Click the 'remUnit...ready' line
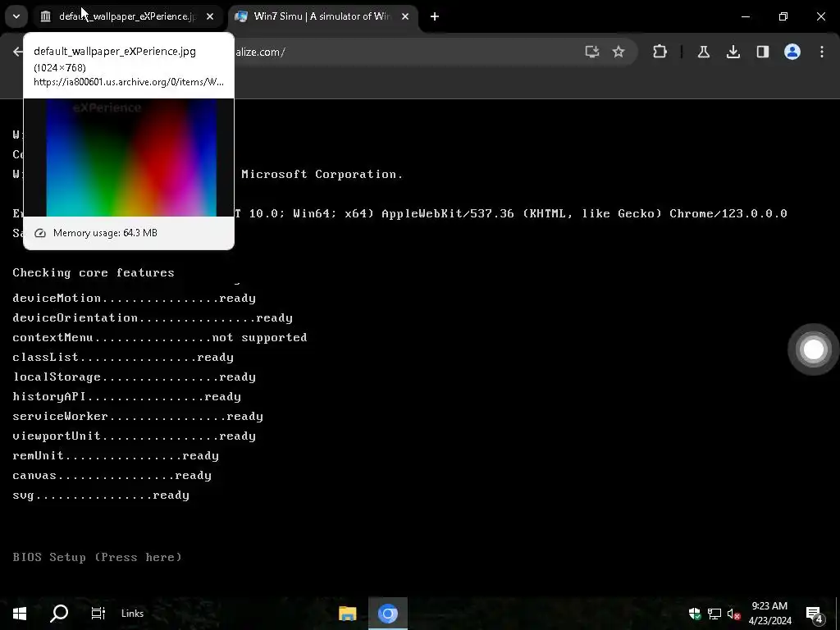 click(115, 456)
